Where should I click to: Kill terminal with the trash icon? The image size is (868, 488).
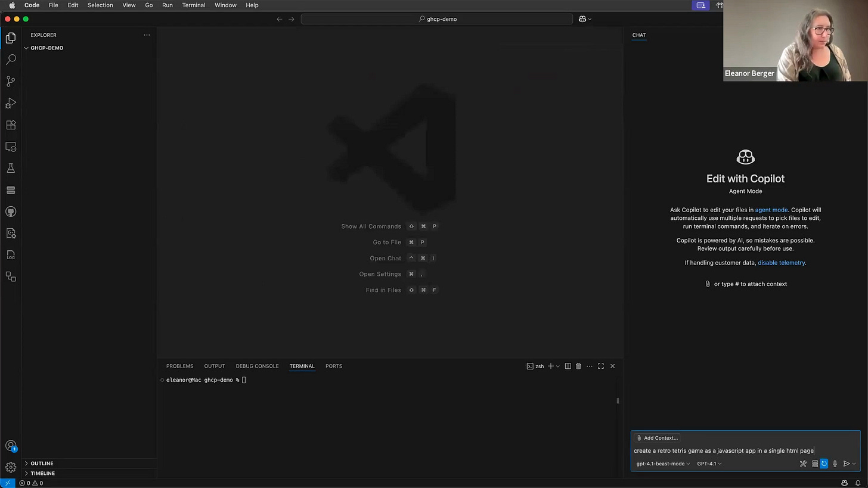pos(578,366)
